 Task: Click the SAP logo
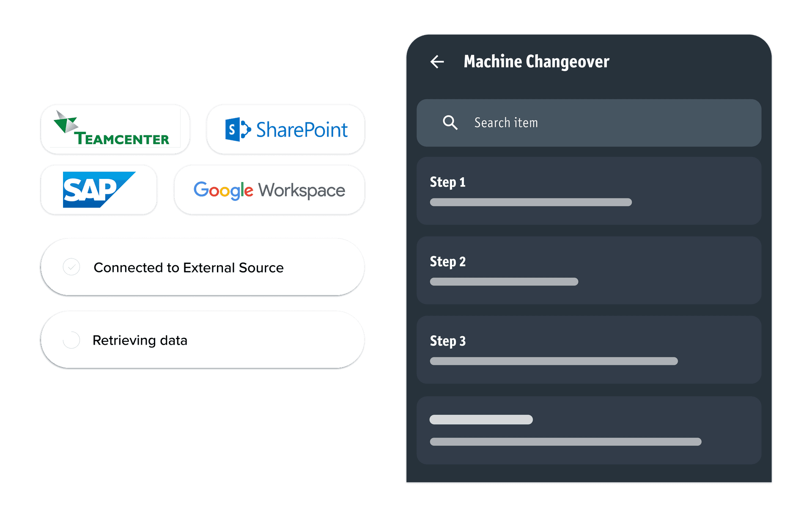tap(99, 189)
